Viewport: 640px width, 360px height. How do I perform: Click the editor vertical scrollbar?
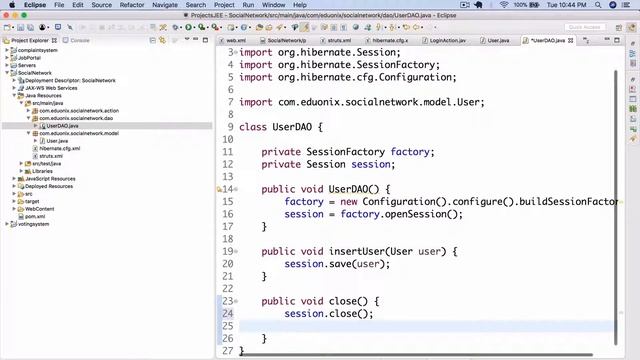pyautogui.click(x=616, y=207)
